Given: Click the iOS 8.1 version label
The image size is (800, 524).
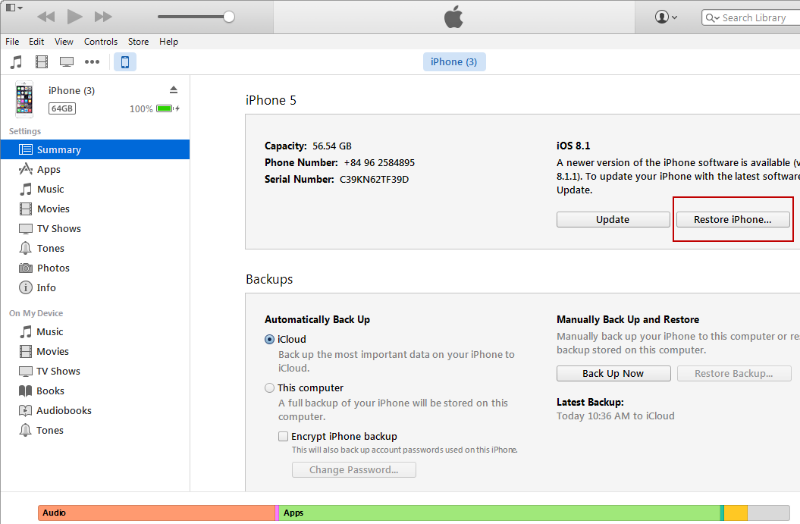Looking at the screenshot, I should click(x=573, y=146).
